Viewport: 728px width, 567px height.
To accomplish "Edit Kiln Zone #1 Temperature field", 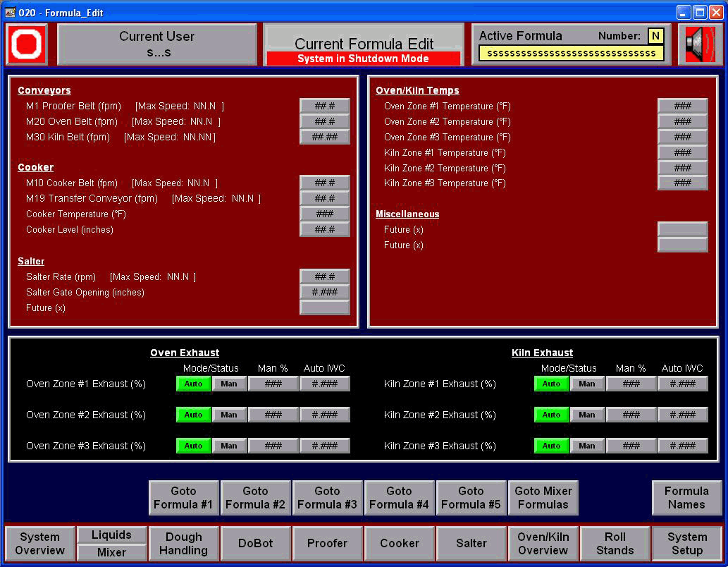I will [x=682, y=152].
